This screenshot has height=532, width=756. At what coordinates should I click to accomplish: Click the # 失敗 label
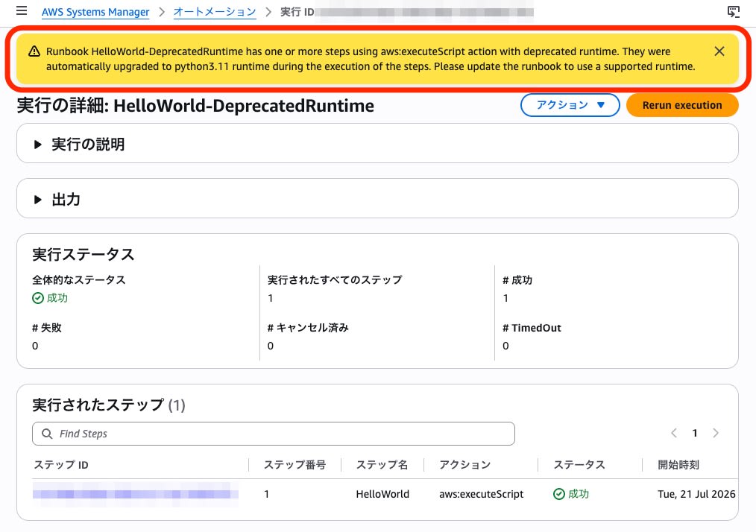click(47, 328)
